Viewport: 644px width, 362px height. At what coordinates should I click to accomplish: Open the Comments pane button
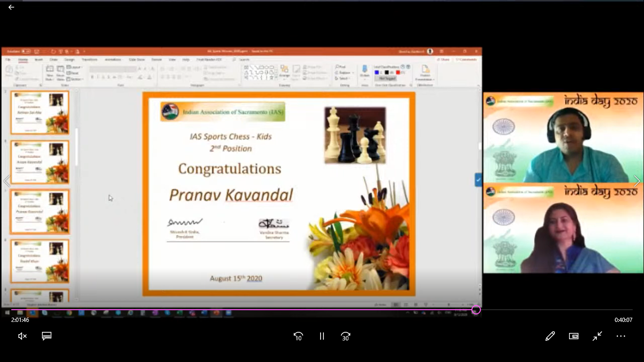(x=467, y=60)
